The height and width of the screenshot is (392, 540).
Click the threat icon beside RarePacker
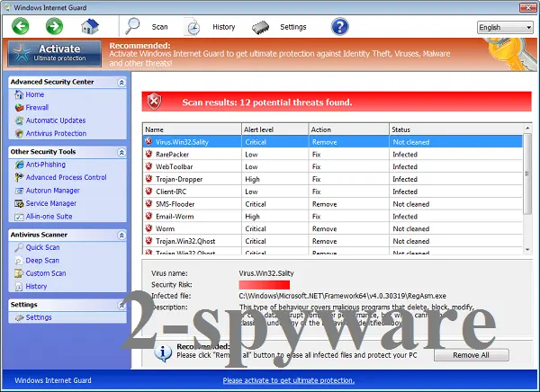pos(148,154)
